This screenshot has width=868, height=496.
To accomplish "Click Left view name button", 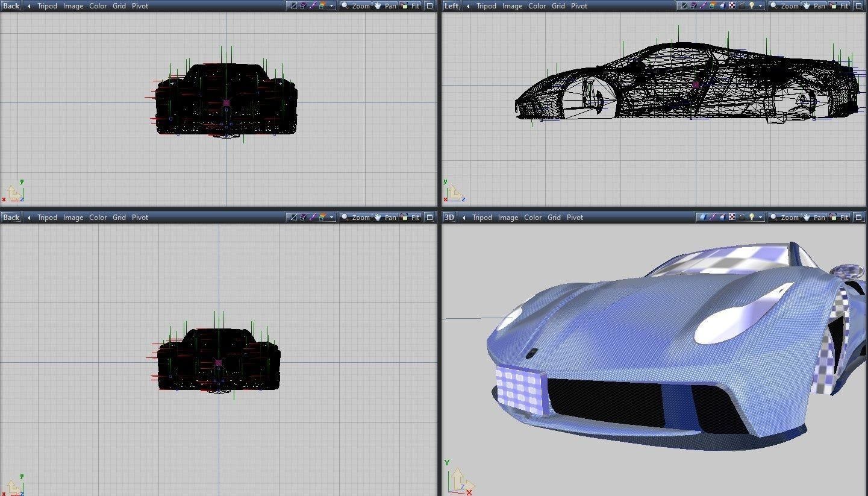I will (451, 6).
